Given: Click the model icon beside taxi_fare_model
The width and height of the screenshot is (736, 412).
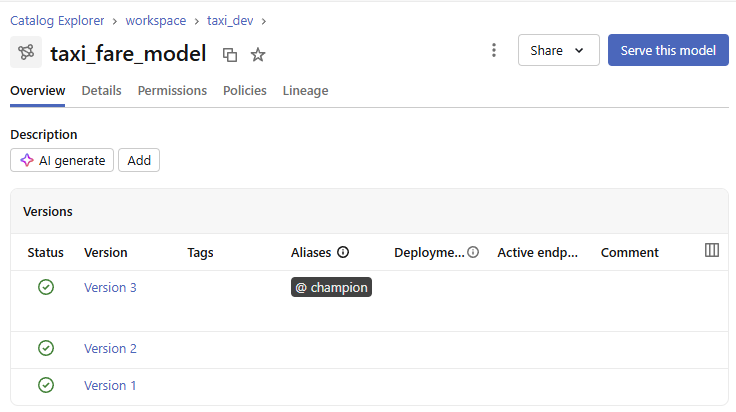Looking at the screenshot, I should pos(26,52).
